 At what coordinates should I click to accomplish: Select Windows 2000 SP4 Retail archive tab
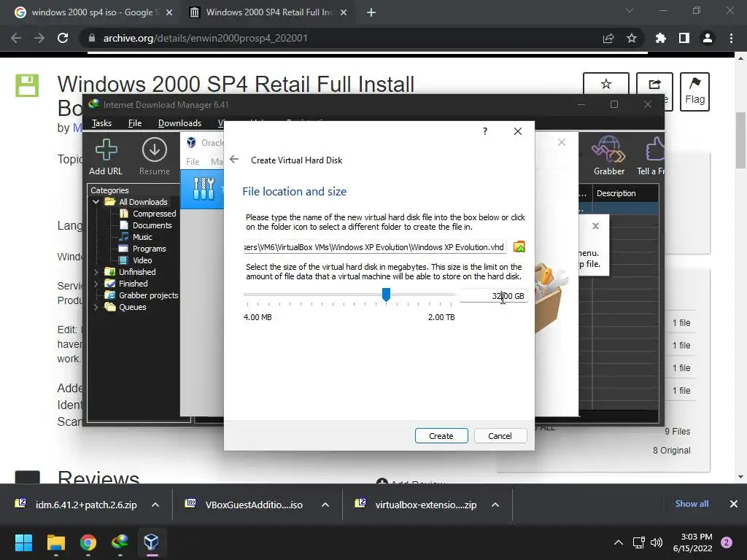(x=269, y=12)
